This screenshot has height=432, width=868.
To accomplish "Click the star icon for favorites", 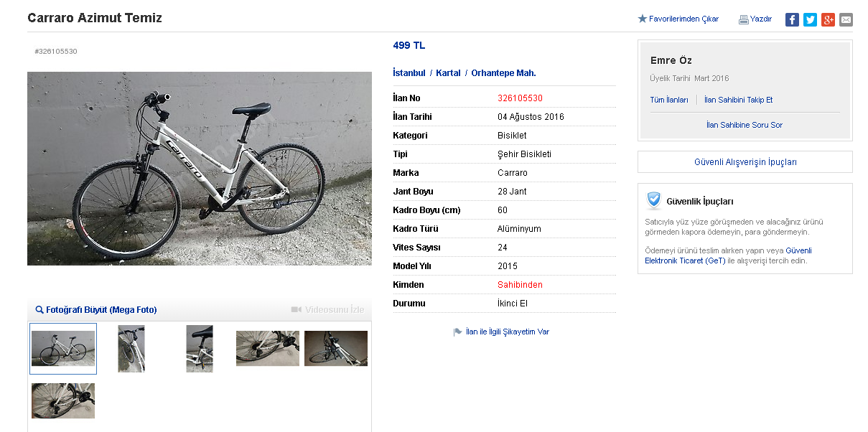I will [643, 19].
